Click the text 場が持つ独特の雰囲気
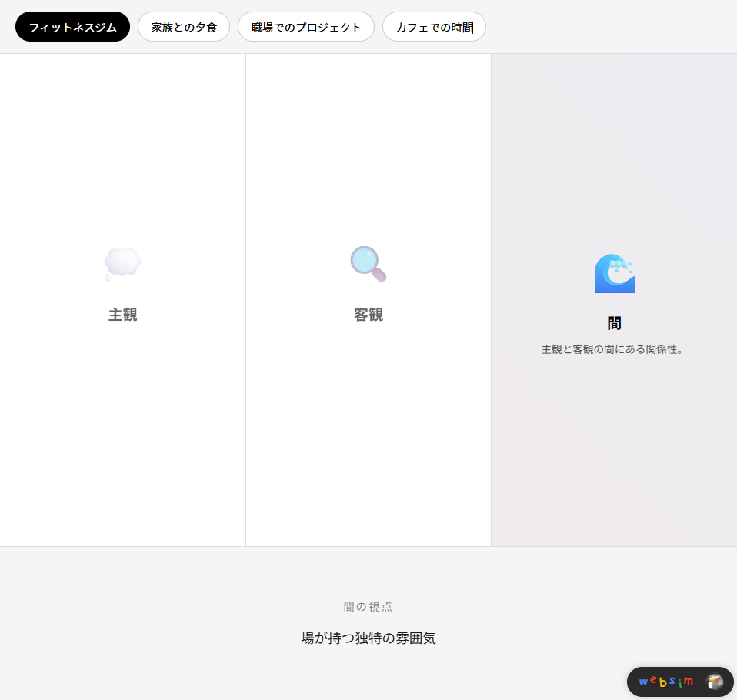The height and width of the screenshot is (700, 737). pyautogui.click(x=368, y=638)
